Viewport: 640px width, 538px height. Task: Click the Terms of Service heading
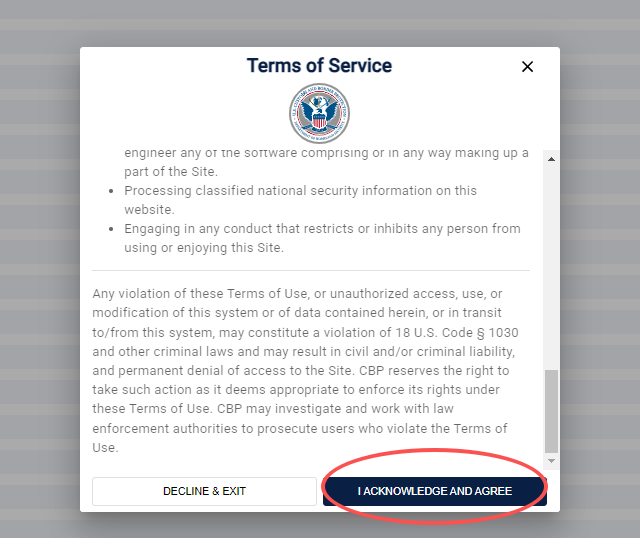(319, 66)
